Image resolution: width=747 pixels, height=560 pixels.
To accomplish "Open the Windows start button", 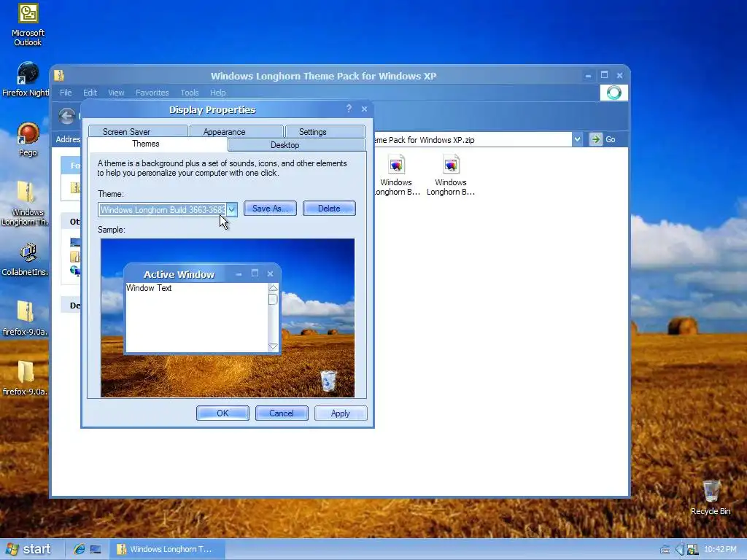I will [29, 549].
